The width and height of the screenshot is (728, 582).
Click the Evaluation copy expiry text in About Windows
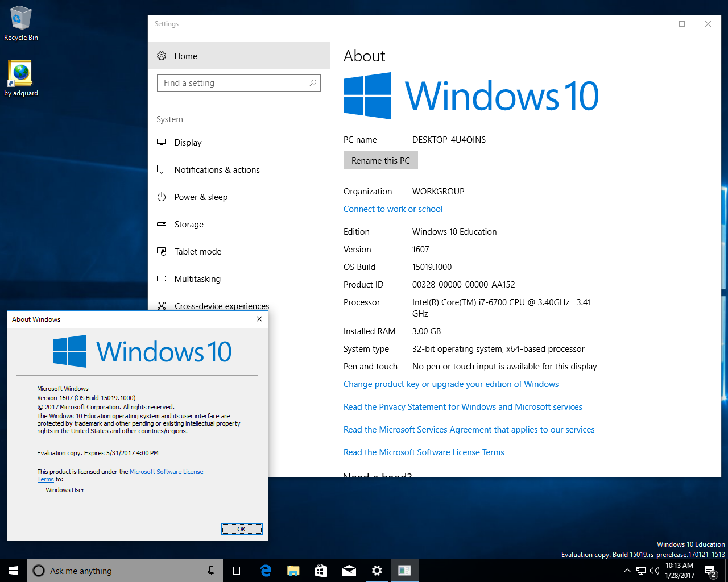(98, 453)
